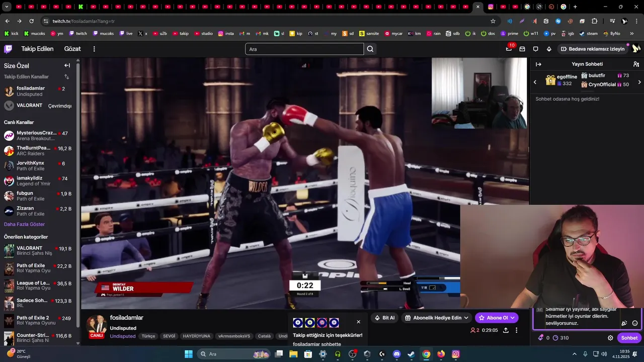The image size is (644, 362).
Task: Expand the Abonelik Hediye Edin dropdown
Action: point(466,318)
